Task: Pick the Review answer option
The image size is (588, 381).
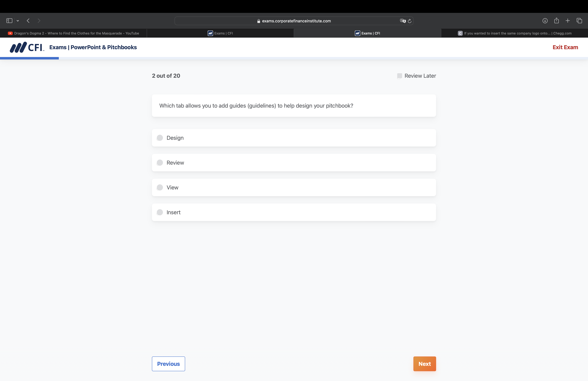Action: click(x=160, y=163)
